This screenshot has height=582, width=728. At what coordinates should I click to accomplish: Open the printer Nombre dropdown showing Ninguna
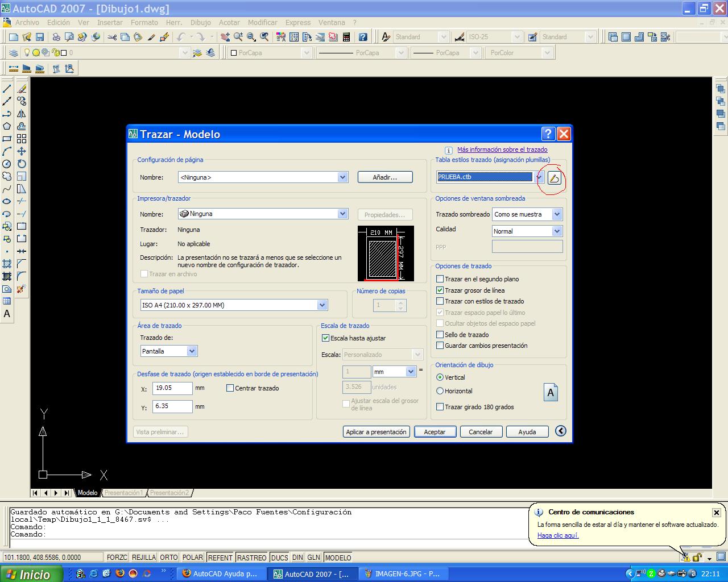(342, 214)
